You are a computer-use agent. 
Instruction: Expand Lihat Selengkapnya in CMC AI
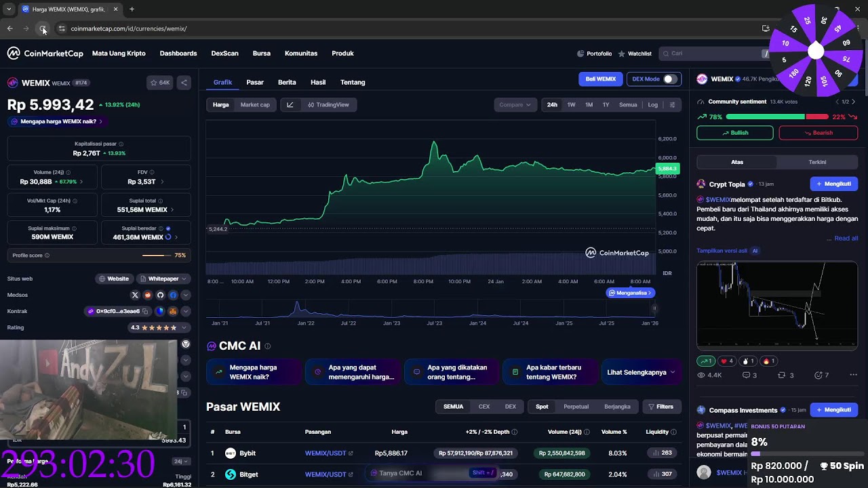pyautogui.click(x=641, y=372)
